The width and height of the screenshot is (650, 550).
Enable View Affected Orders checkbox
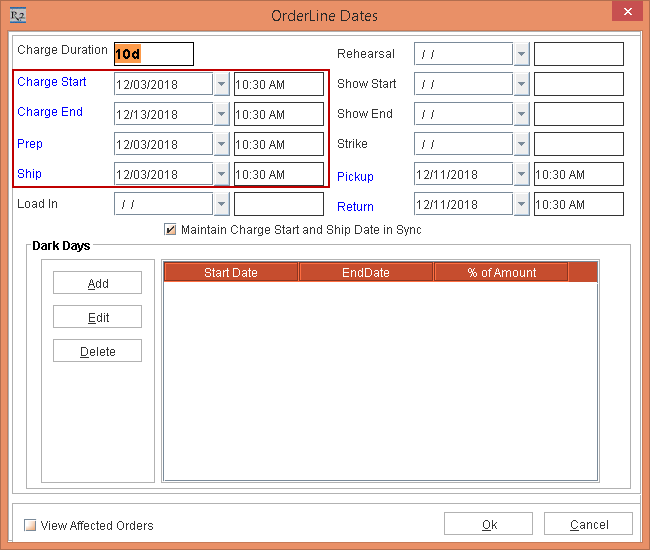30,525
